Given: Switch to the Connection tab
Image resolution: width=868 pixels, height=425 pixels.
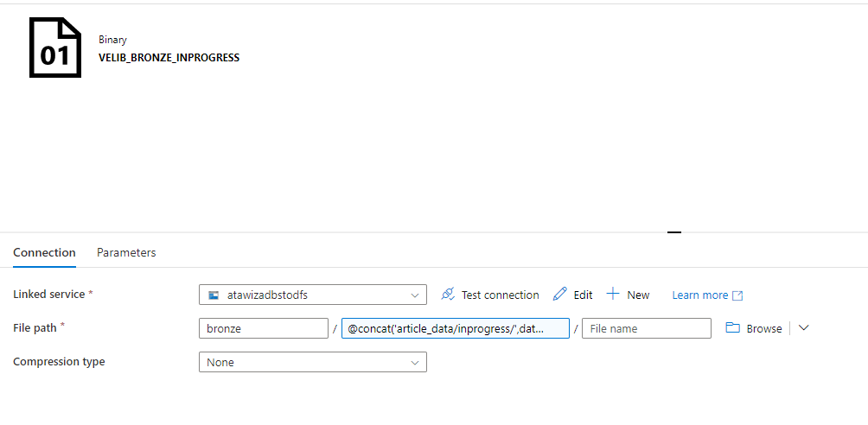Looking at the screenshot, I should point(44,252).
